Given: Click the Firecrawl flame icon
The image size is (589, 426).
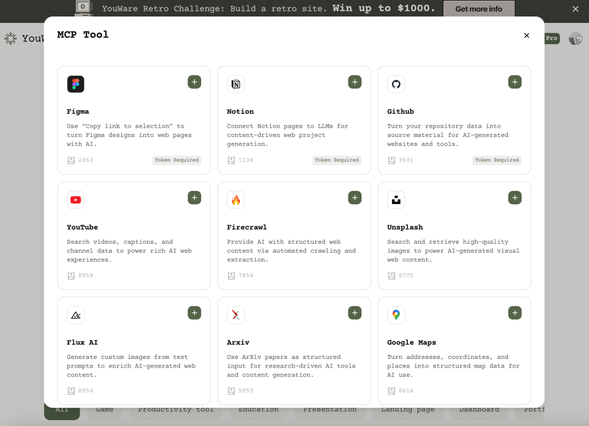Looking at the screenshot, I should (x=236, y=200).
